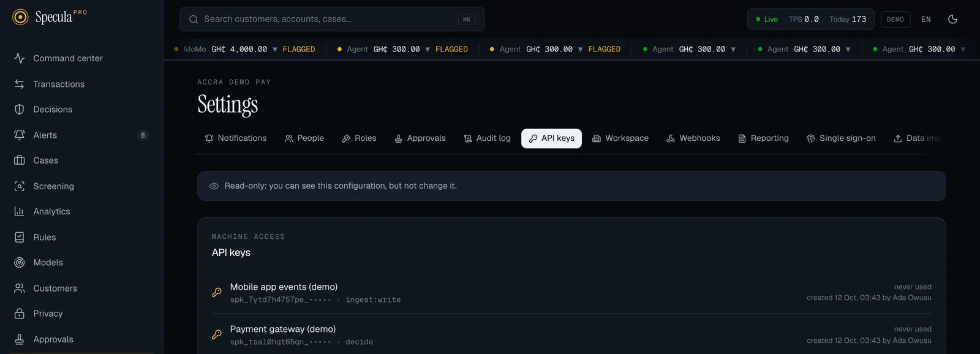Click the API keys section heading

pyautogui.click(x=231, y=252)
